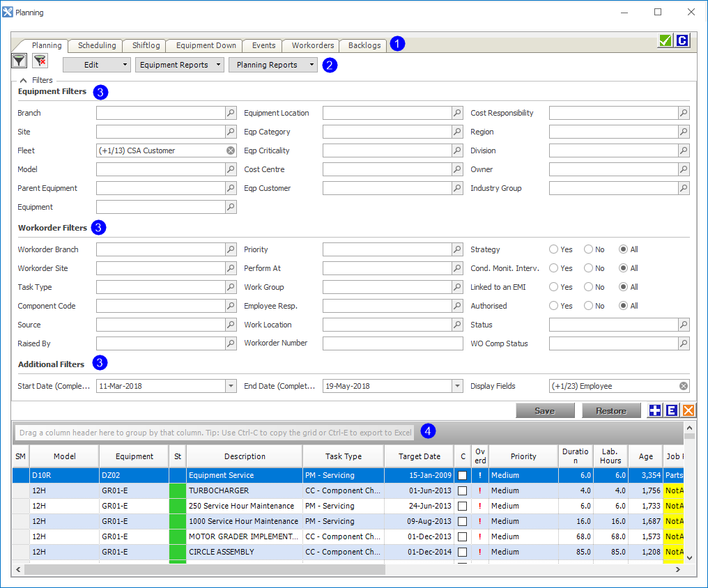The height and width of the screenshot is (588, 708).
Task: Switch to the Scheduling tab
Action: [97, 45]
